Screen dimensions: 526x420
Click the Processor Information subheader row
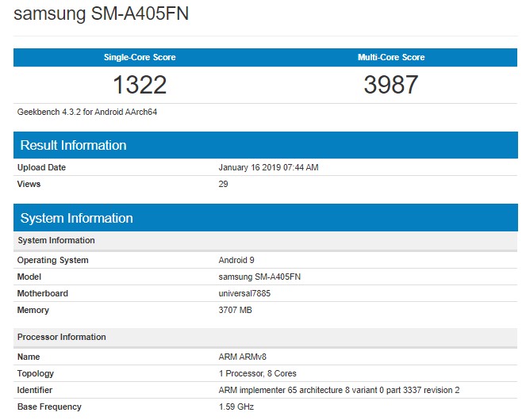tap(265, 337)
